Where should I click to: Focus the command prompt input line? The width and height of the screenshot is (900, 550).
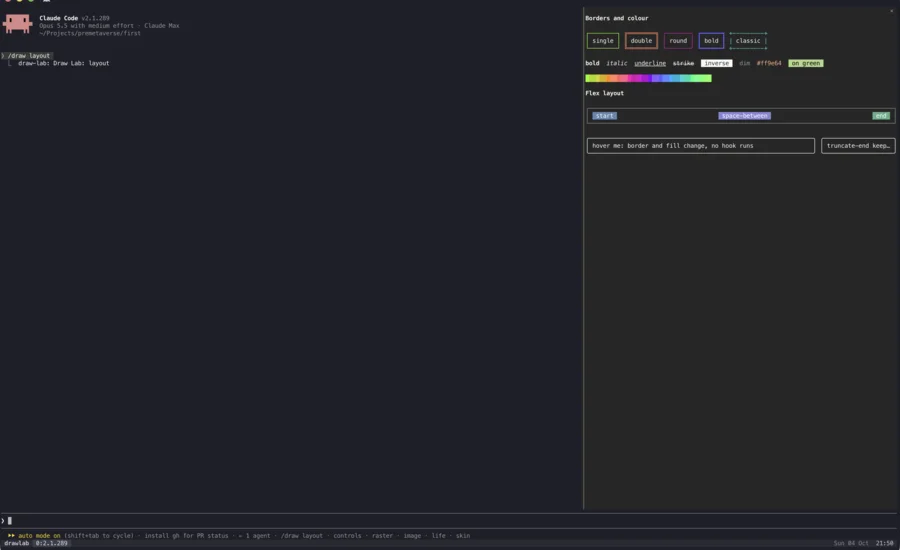click(x=450, y=521)
